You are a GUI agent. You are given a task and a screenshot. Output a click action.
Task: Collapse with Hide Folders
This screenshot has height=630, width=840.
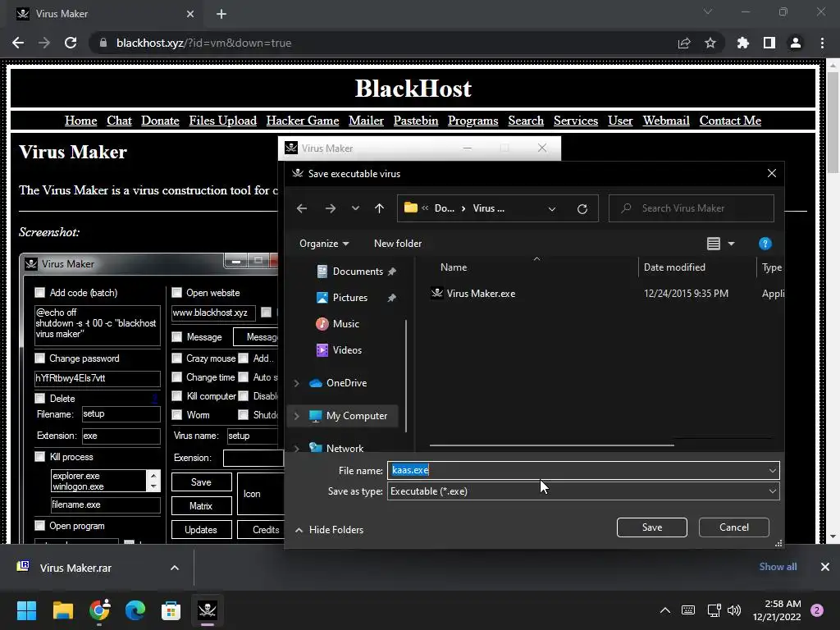pyautogui.click(x=329, y=530)
